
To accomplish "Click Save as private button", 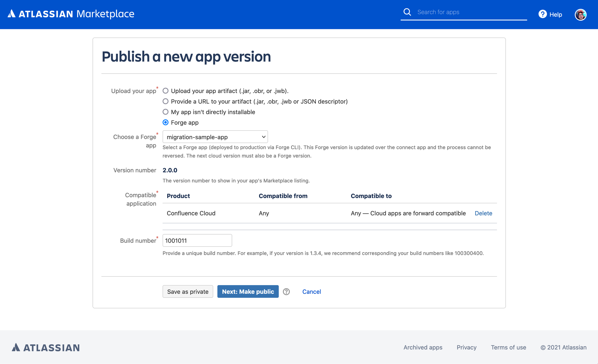I will 188,292.
